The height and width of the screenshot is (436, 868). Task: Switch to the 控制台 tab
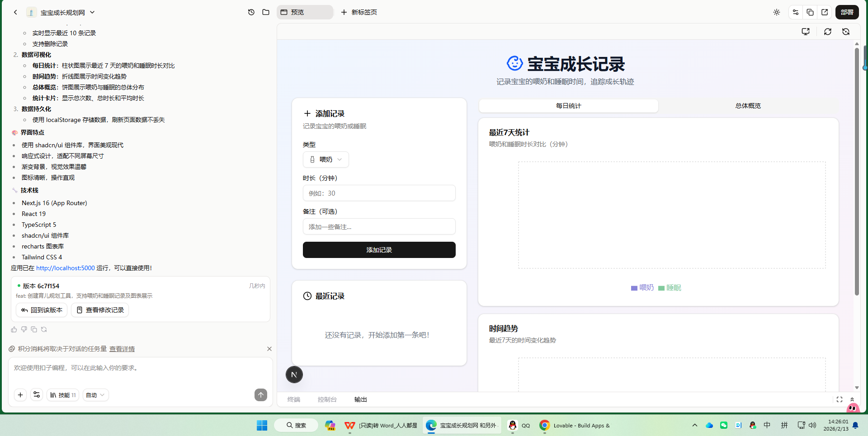[x=327, y=399]
